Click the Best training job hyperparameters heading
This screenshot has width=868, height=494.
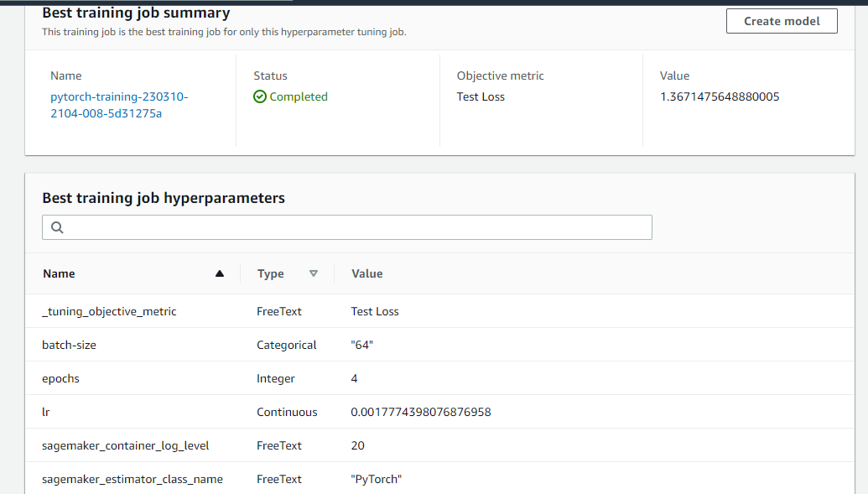coord(164,198)
